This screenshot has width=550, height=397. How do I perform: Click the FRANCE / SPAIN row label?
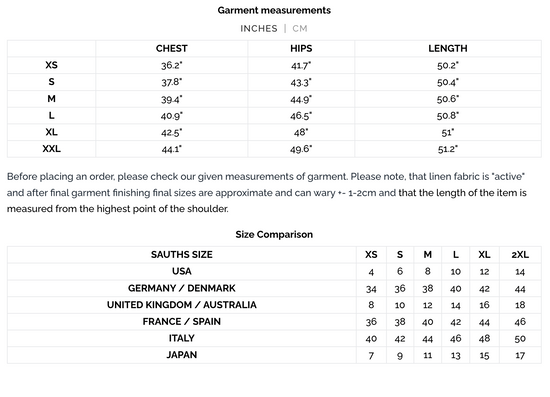coord(182,322)
